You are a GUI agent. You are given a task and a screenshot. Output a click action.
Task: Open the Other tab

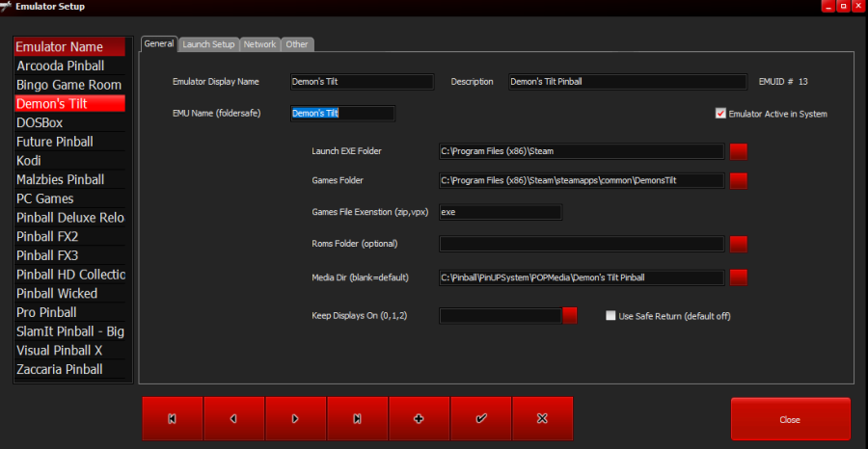297,44
